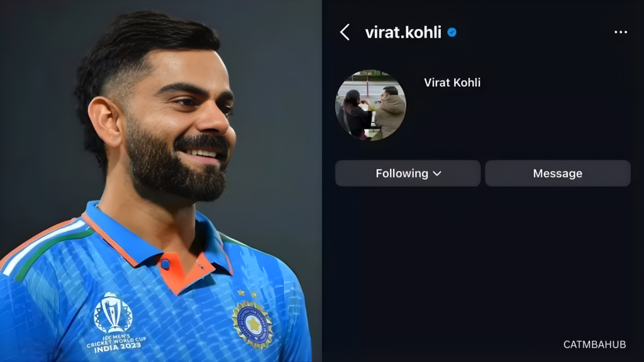Click the virat.kohli username header
Viewport: 644px width, 362px height.
(x=403, y=33)
